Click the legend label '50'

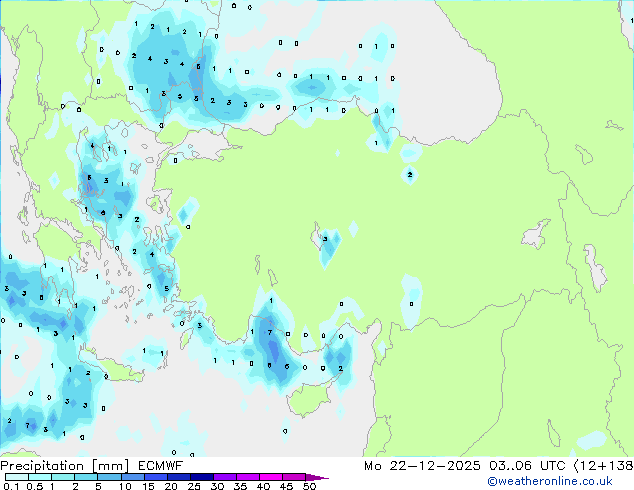pos(309,486)
